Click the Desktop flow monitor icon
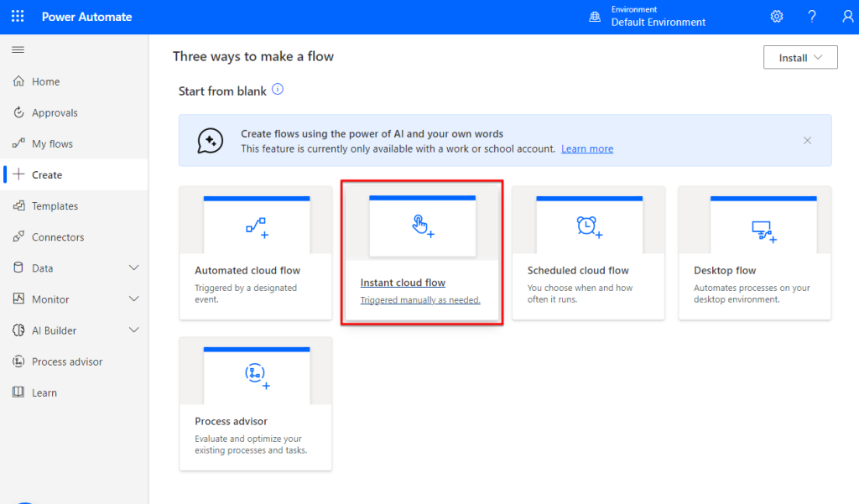Screen dimensions: 859x504 tap(764, 231)
